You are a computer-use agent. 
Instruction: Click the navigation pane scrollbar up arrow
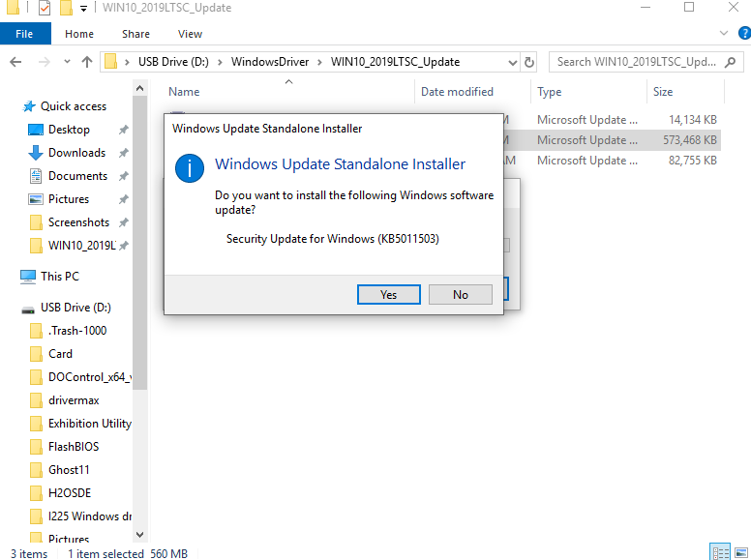point(139,88)
